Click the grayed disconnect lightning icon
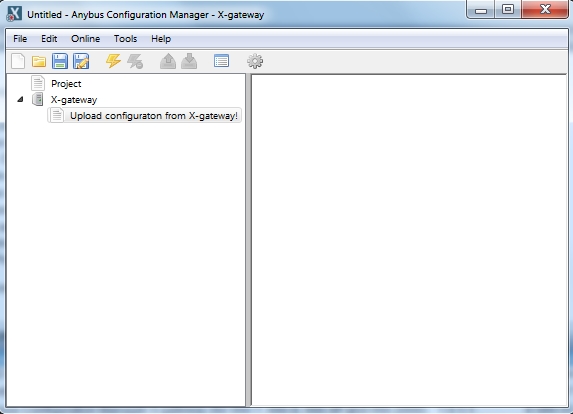This screenshot has width=573, height=414. pyautogui.click(x=135, y=61)
